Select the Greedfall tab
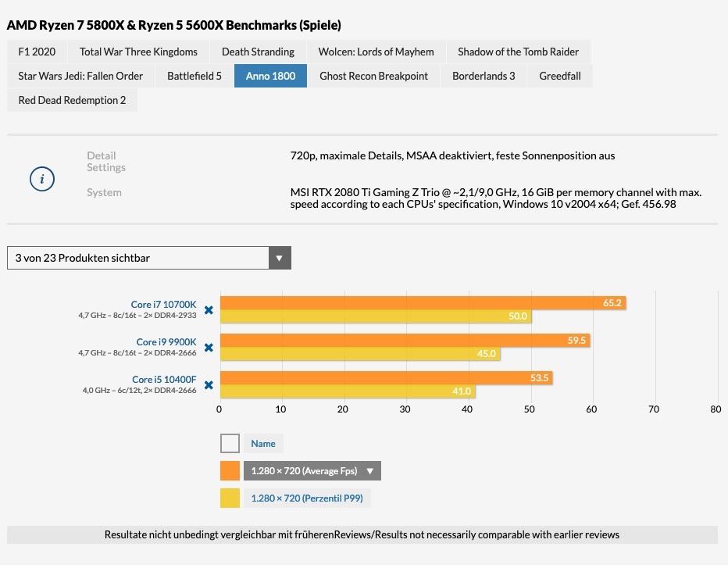This screenshot has width=728, height=568. [560, 76]
